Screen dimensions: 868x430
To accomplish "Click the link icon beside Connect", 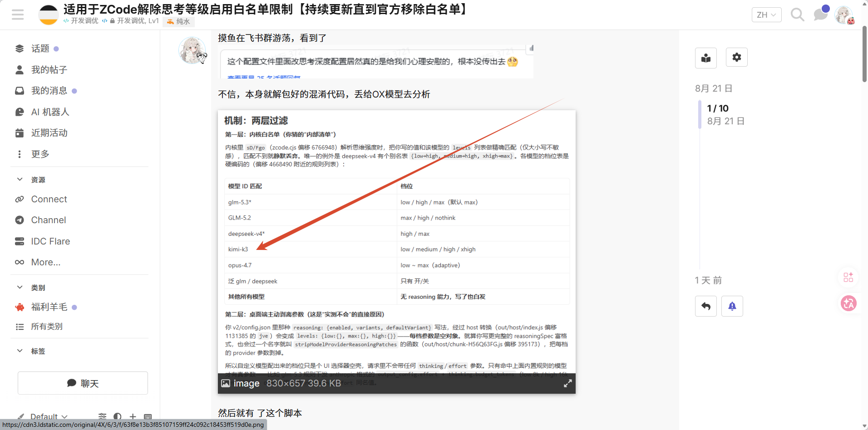I will point(20,199).
